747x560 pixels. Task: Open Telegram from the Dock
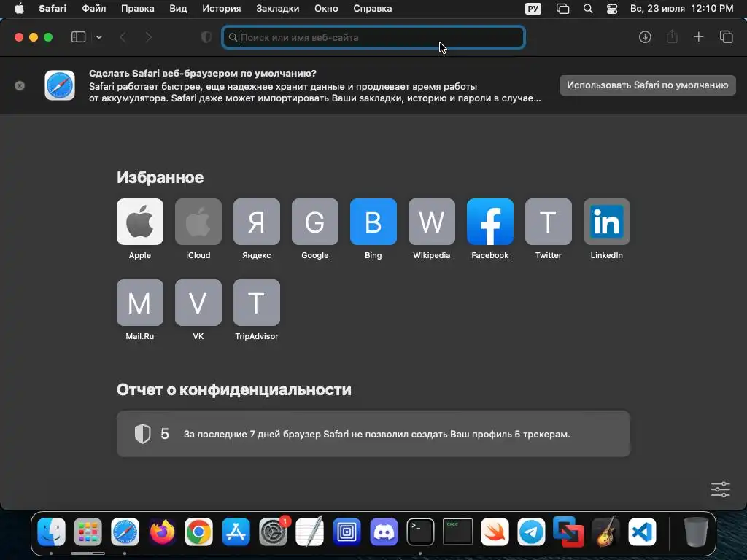(x=532, y=532)
